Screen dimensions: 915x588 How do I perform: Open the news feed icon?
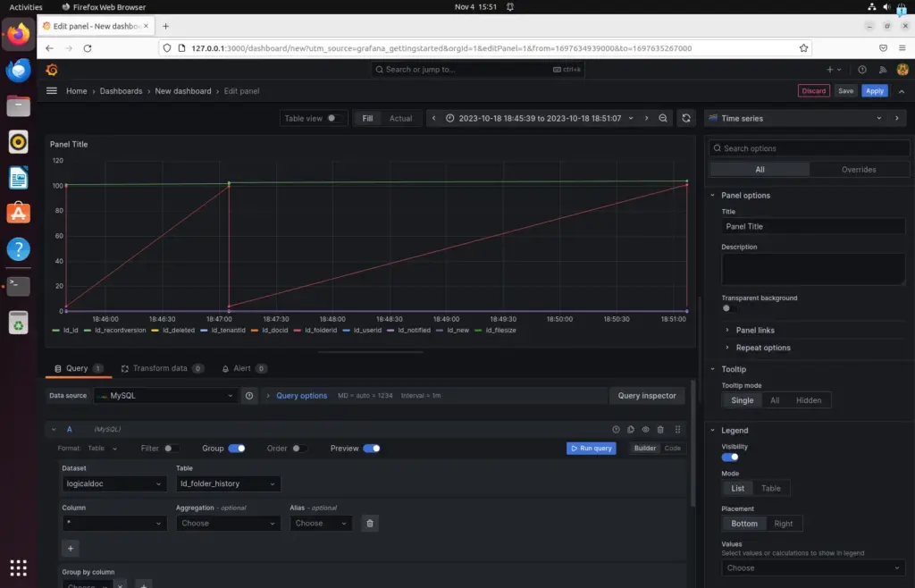coord(882,70)
